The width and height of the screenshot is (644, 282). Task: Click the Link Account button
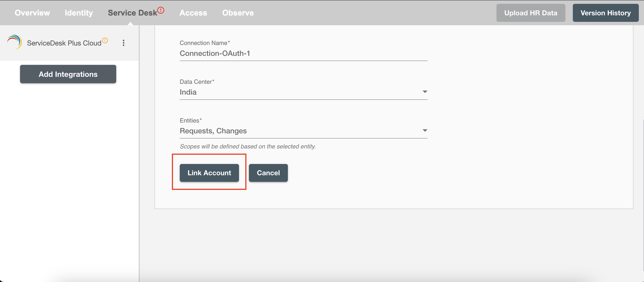pyautogui.click(x=209, y=173)
